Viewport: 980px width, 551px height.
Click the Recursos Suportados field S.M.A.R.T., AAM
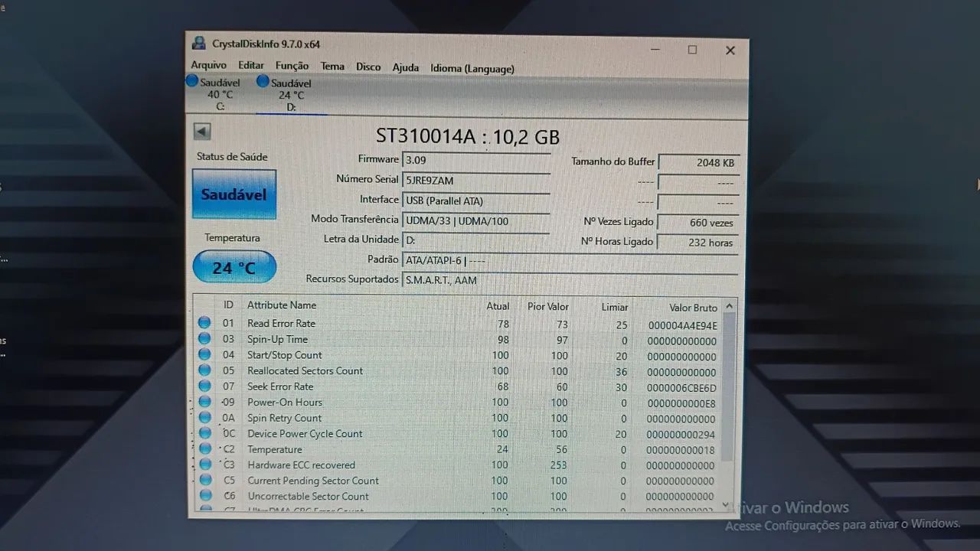[570, 280]
